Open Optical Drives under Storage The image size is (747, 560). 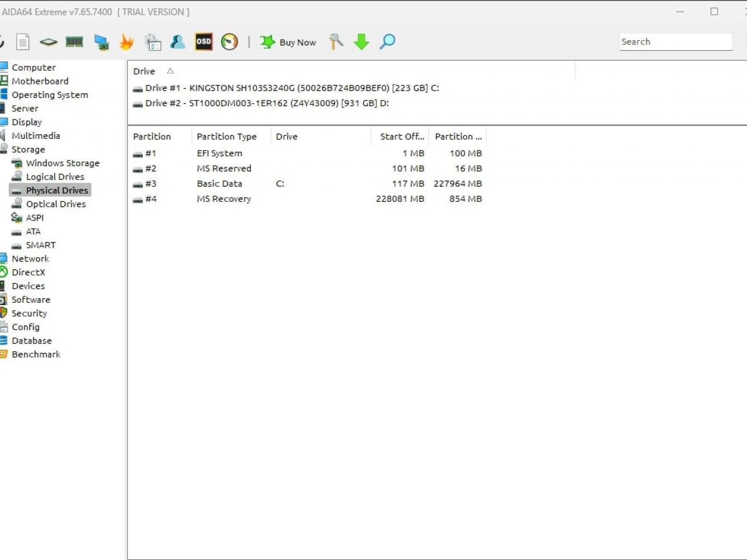[x=55, y=204]
